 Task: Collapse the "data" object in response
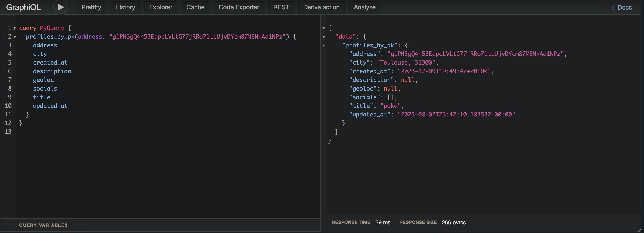point(324,37)
